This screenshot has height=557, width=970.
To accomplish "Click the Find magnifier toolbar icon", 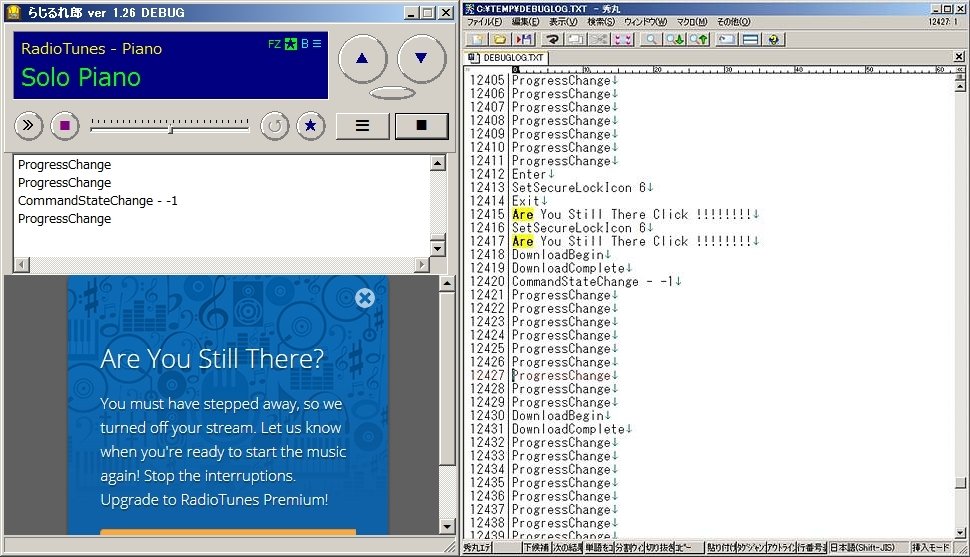I will tap(651, 40).
